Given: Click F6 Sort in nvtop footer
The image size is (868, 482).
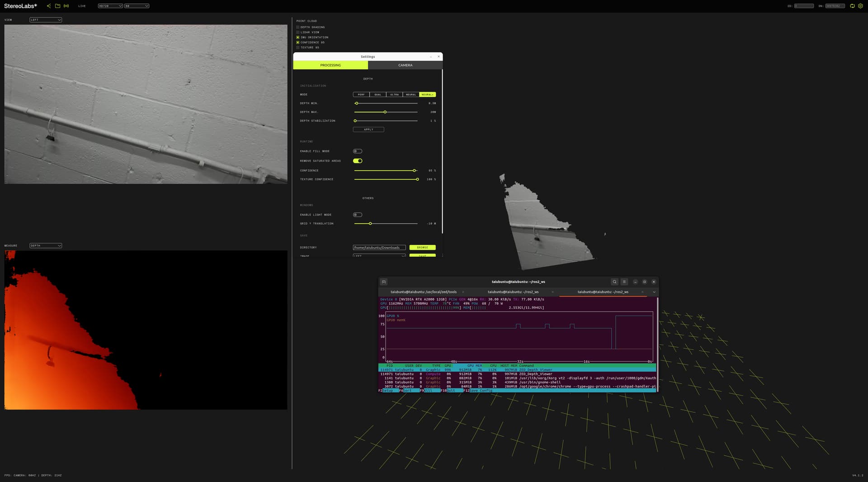Looking at the screenshot, I should pyautogui.click(x=406, y=391).
